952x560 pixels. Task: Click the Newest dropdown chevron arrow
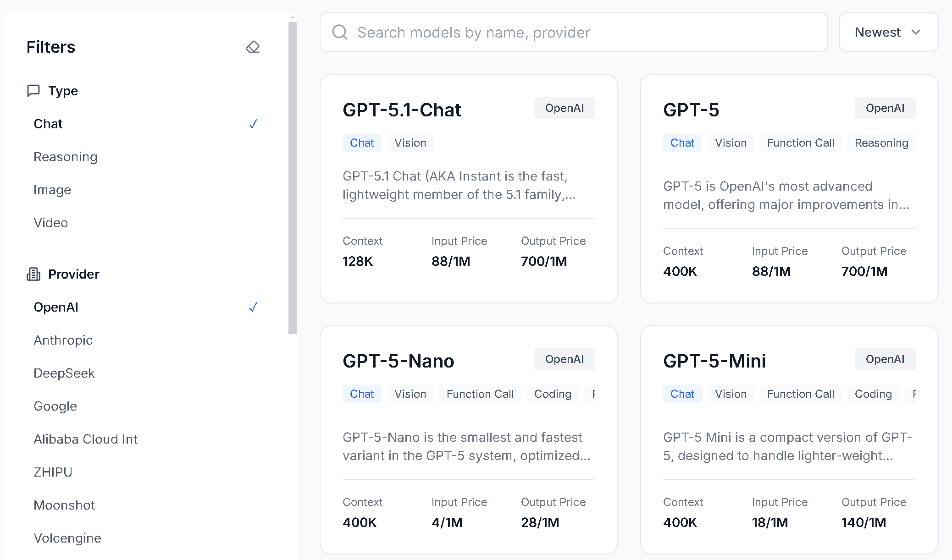pos(916,32)
